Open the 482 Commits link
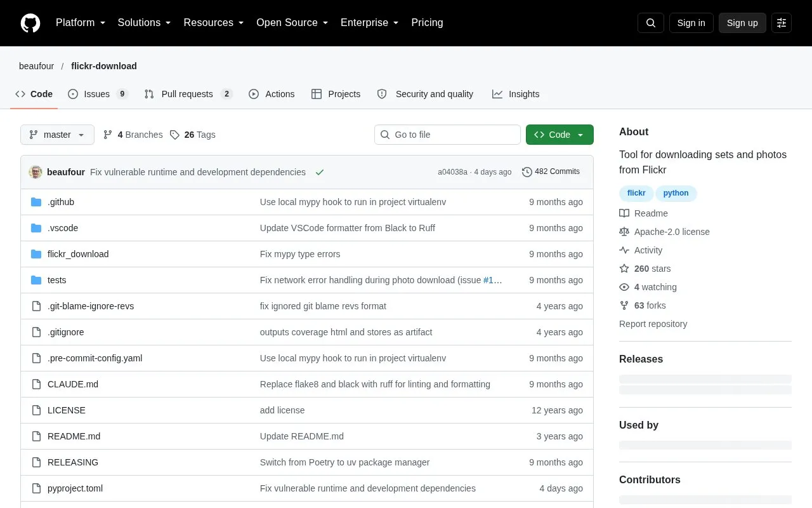Image resolution: width=812 pixels, height=508 pixels. [x=551, y=172]
